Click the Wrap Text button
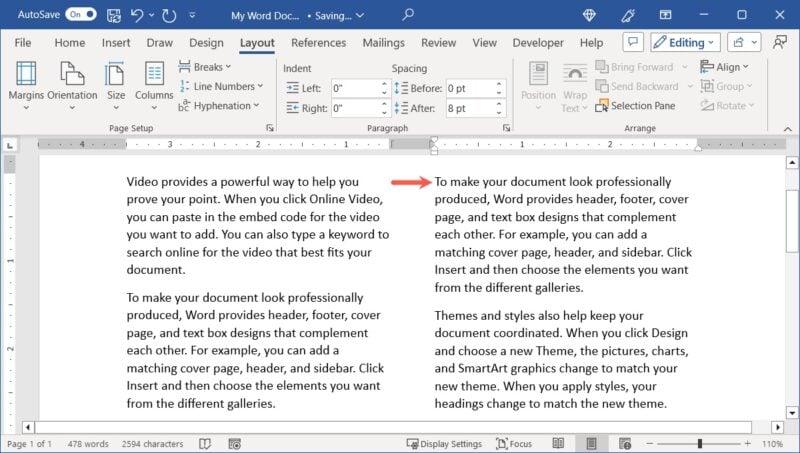 point(575,88)
